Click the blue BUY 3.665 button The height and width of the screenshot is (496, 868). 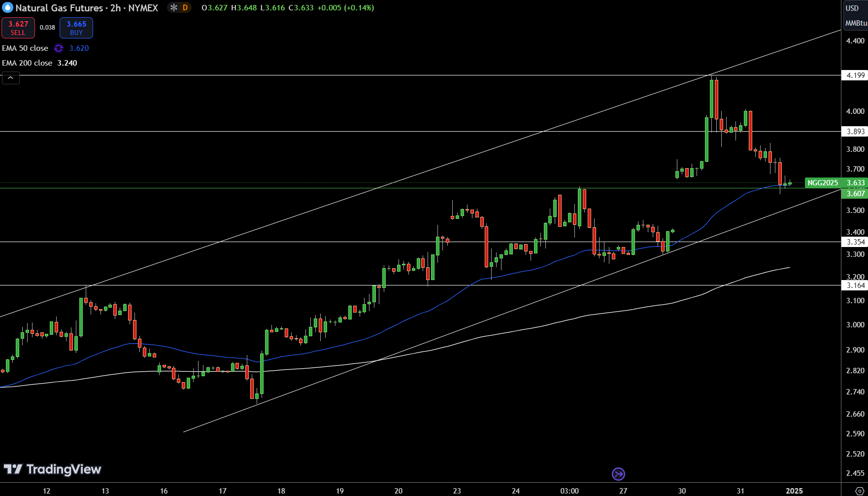click(x=76, y=28)
